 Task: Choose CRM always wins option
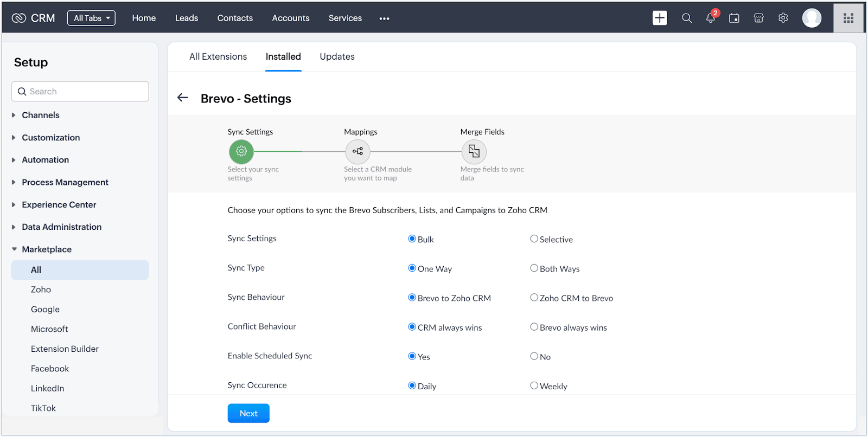click(x=412, y=326)
